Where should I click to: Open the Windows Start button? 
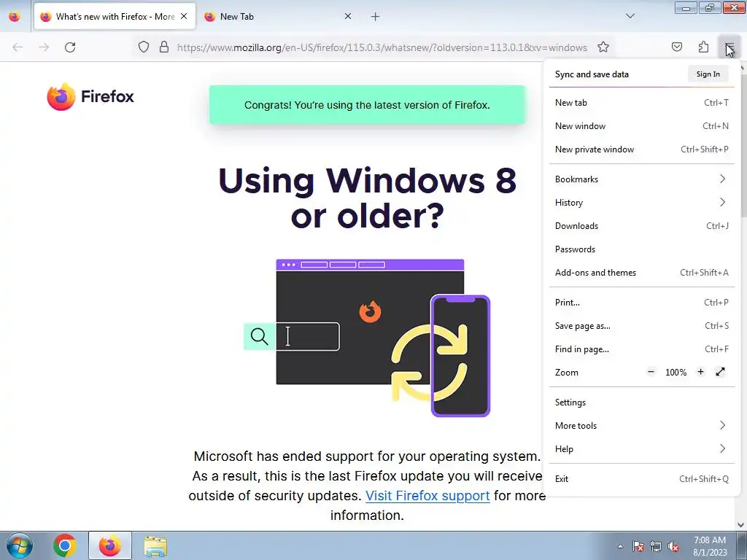pyautogui.click(x=20, y=545)
